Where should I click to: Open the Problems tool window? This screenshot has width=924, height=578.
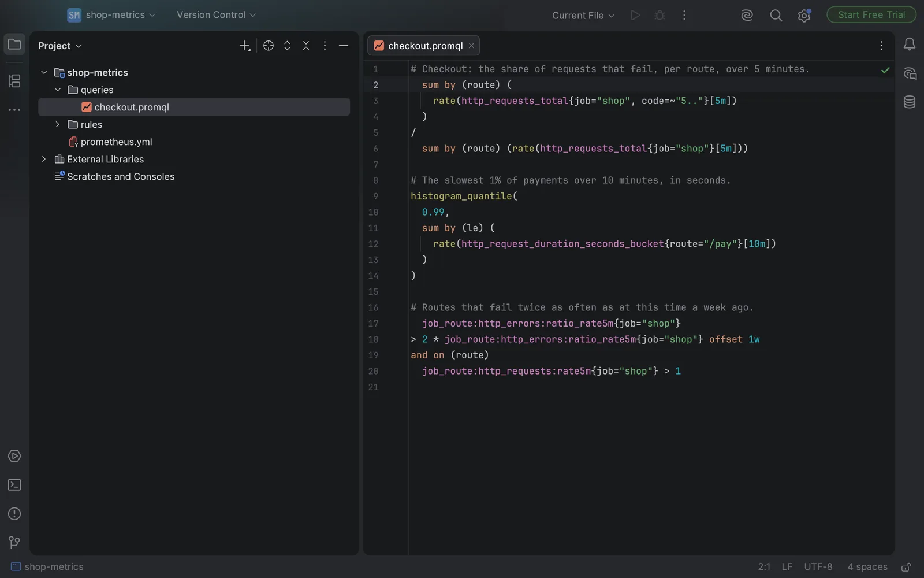tap(14, 514)
